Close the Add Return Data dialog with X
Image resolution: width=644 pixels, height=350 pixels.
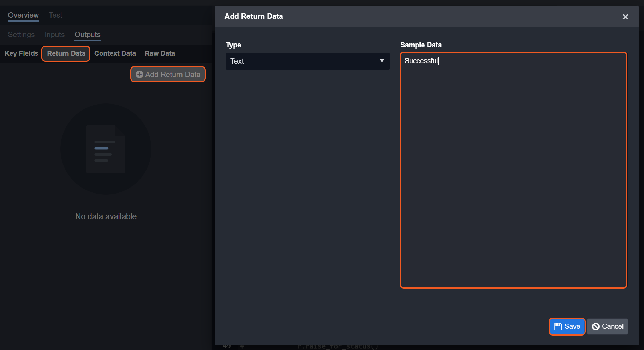625,17
